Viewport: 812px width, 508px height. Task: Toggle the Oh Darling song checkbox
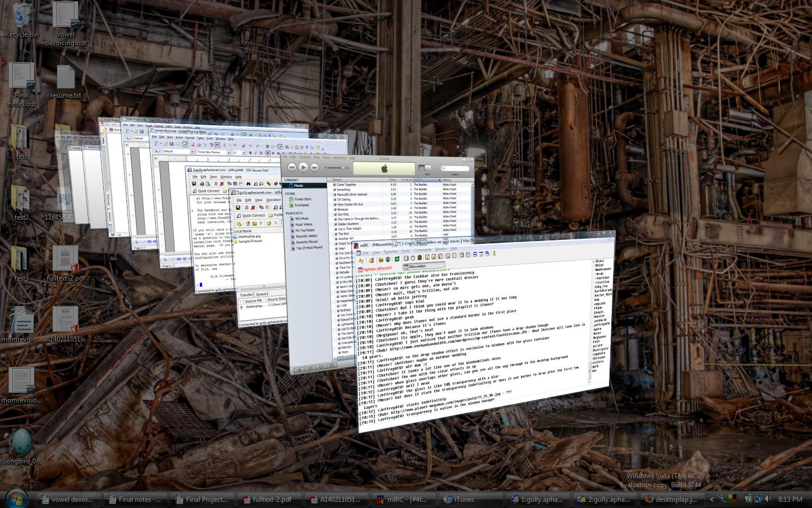click(x=335, y=199)
